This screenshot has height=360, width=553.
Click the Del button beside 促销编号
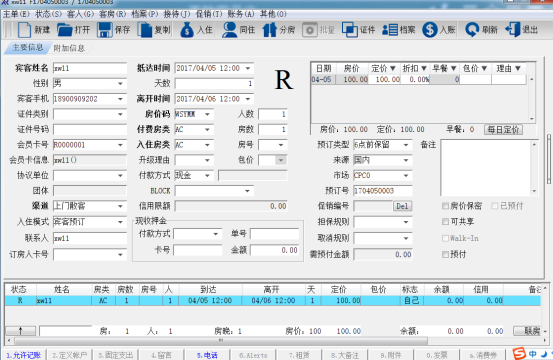[x=402, y=206]
